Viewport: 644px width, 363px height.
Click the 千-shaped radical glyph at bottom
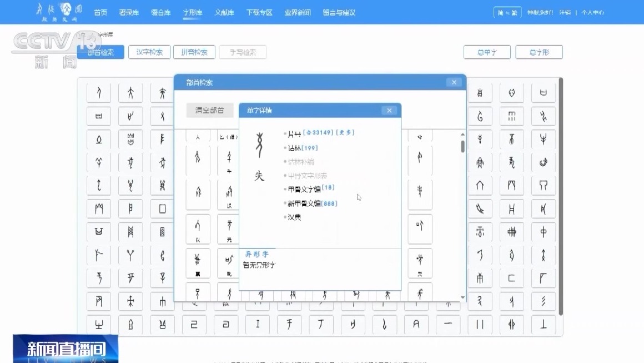pyautogui.click(x=289, y=324)
